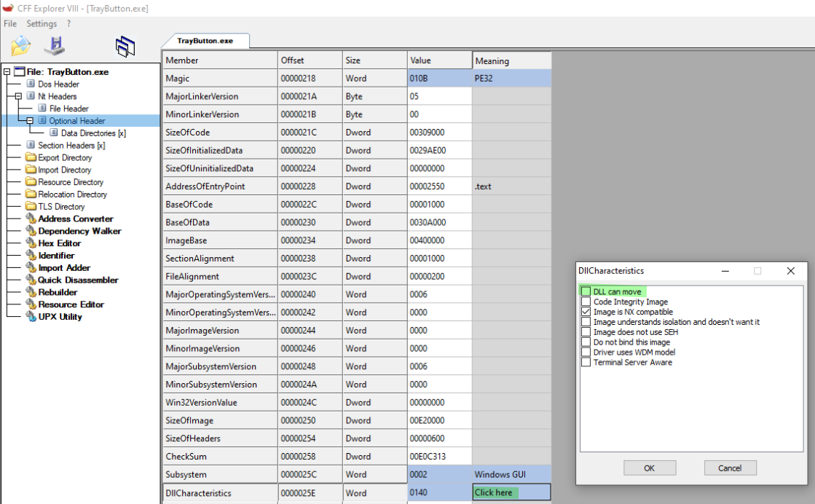Select Subsystem value 0002 cell
The height and width of the screenshot is (504, 815).
(x=440, y=474)
